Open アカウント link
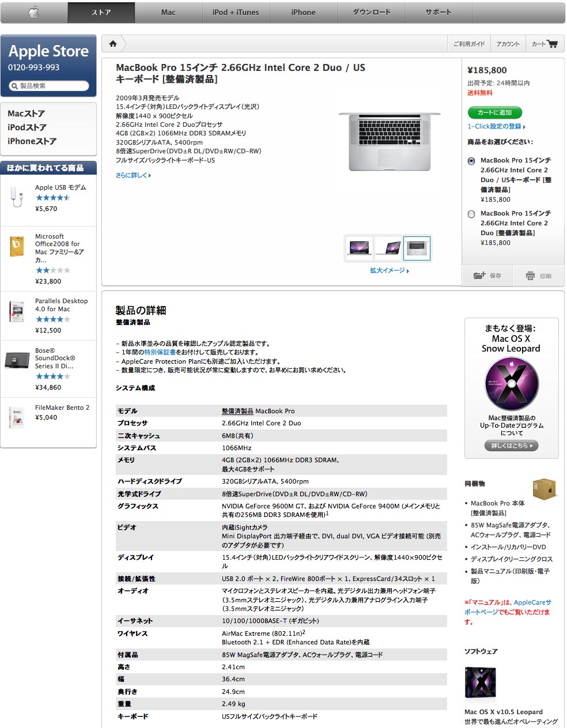 pos(508,44)
